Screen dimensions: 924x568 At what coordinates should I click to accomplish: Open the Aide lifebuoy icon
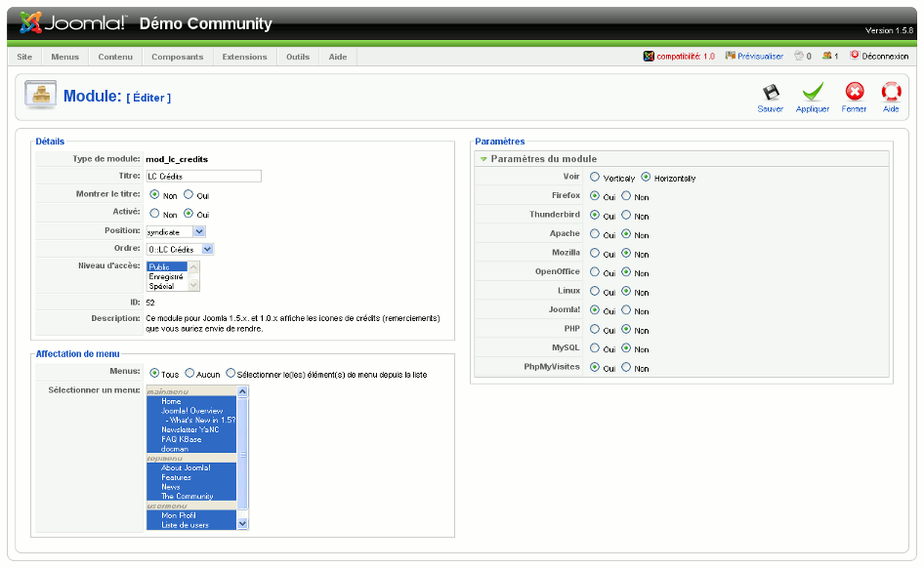[x=891, y=92]
